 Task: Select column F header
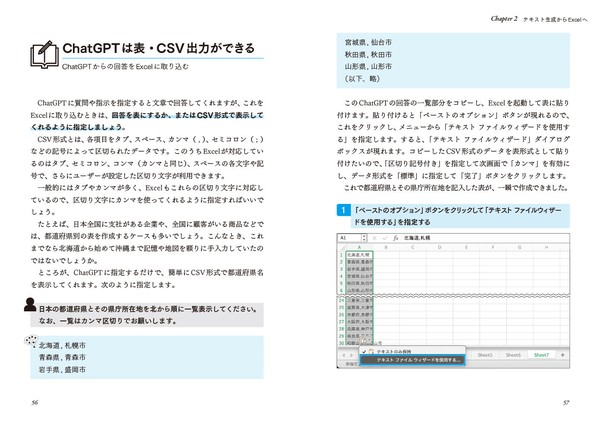click(493, 248)
